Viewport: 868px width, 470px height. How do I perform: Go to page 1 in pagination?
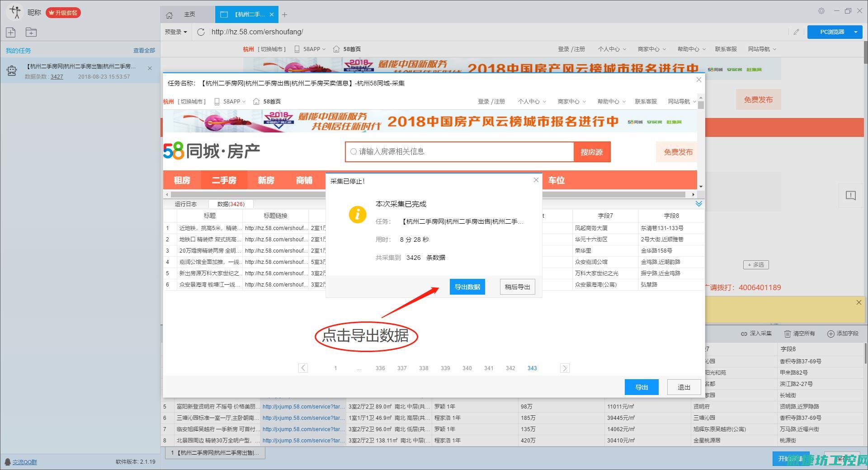click(335, 368)
